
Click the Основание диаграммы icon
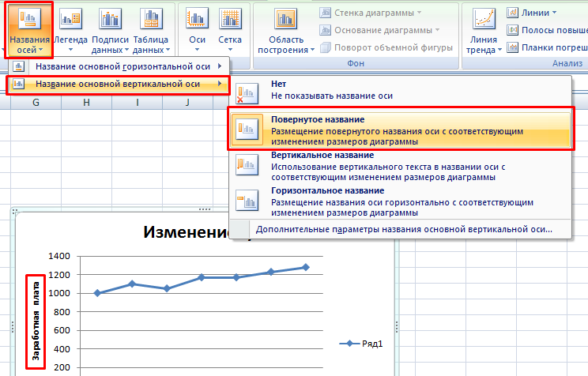pyautogui.click(x=325, y=29)
